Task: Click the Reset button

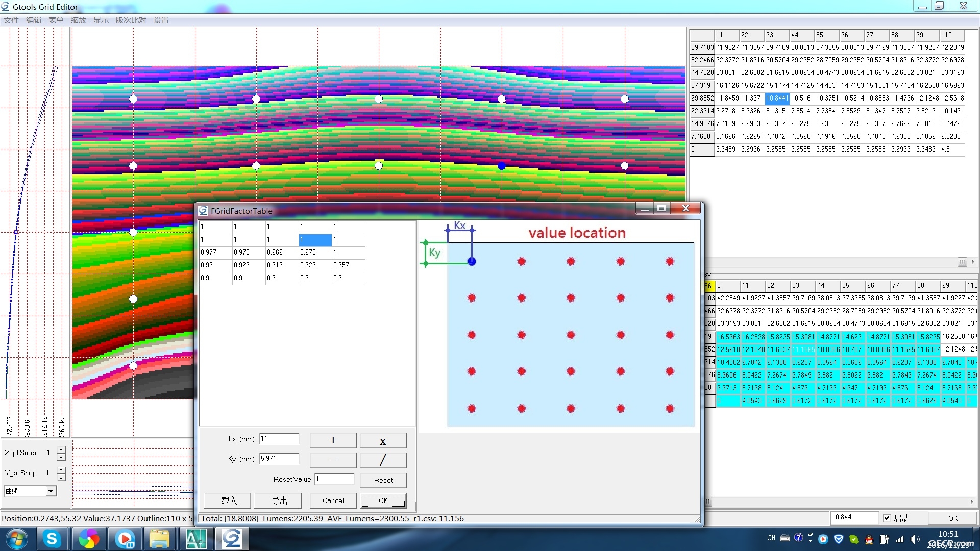Action: coord(383,480)
